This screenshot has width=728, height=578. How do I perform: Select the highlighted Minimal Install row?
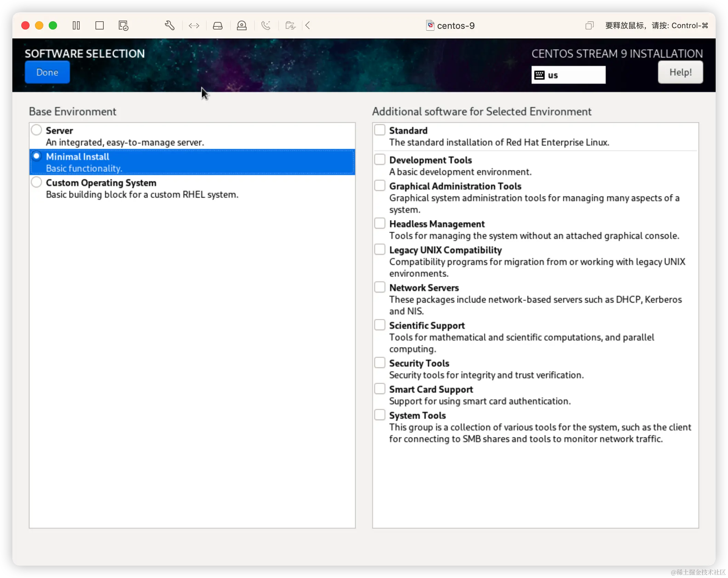pyautogui.click(x=192, y=162)
